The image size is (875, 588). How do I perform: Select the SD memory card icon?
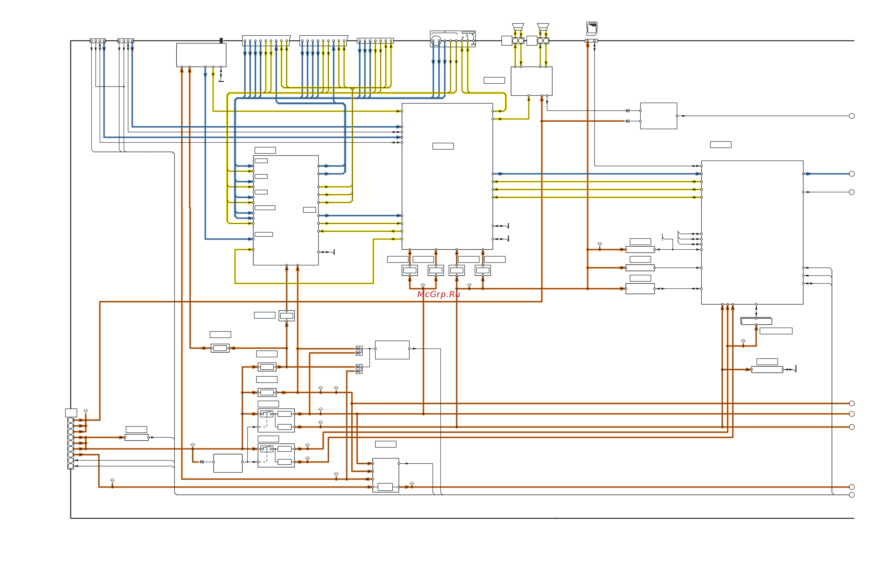point(592,29)
